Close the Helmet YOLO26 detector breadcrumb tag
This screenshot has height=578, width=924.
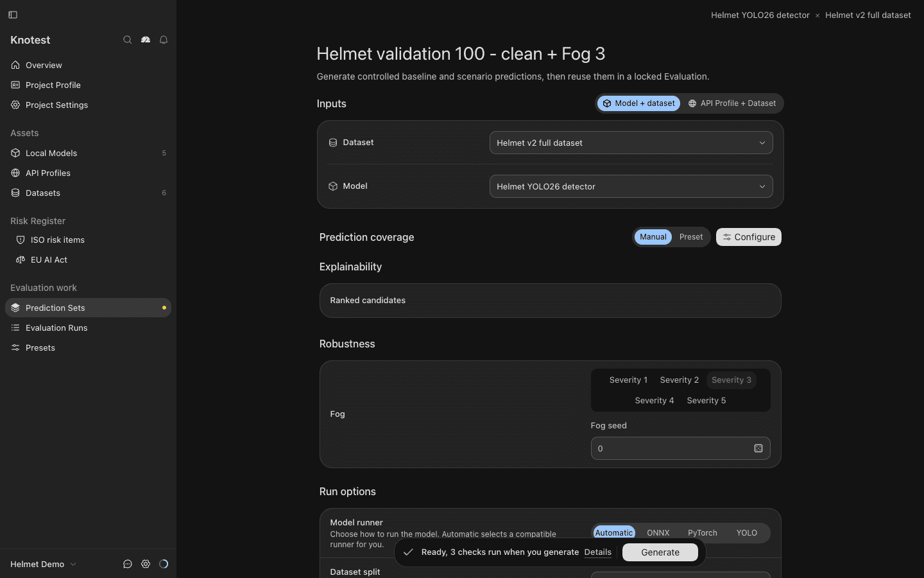click(x=817, y=15)
